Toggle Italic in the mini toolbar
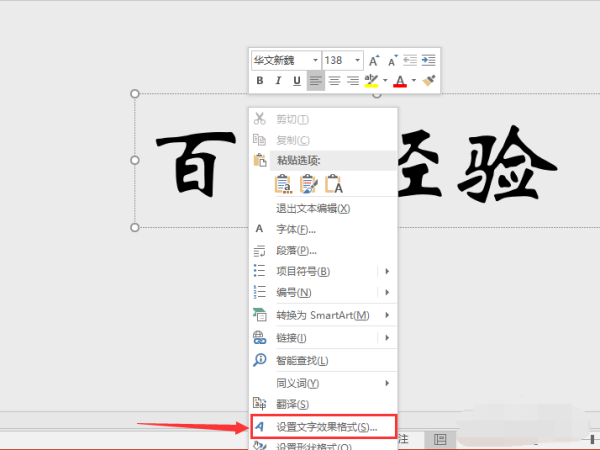The height and width of the screenshot is (450, 600). (x=278, y=81)
